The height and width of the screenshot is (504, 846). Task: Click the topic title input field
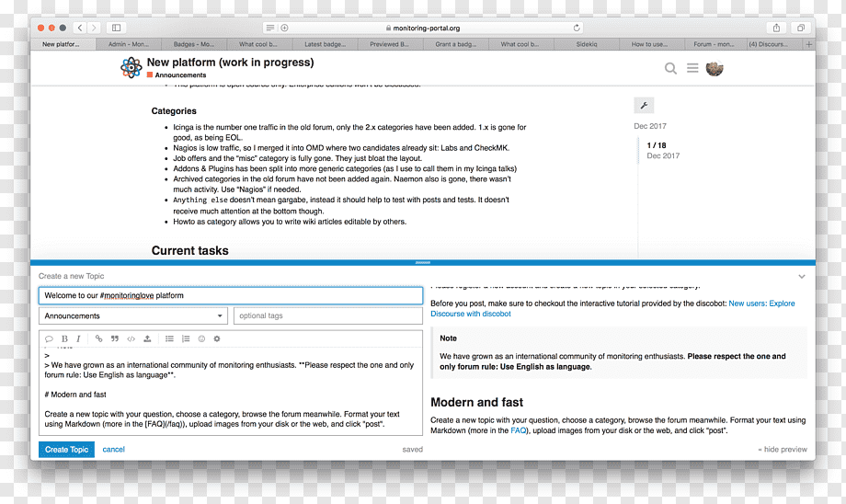231,296
